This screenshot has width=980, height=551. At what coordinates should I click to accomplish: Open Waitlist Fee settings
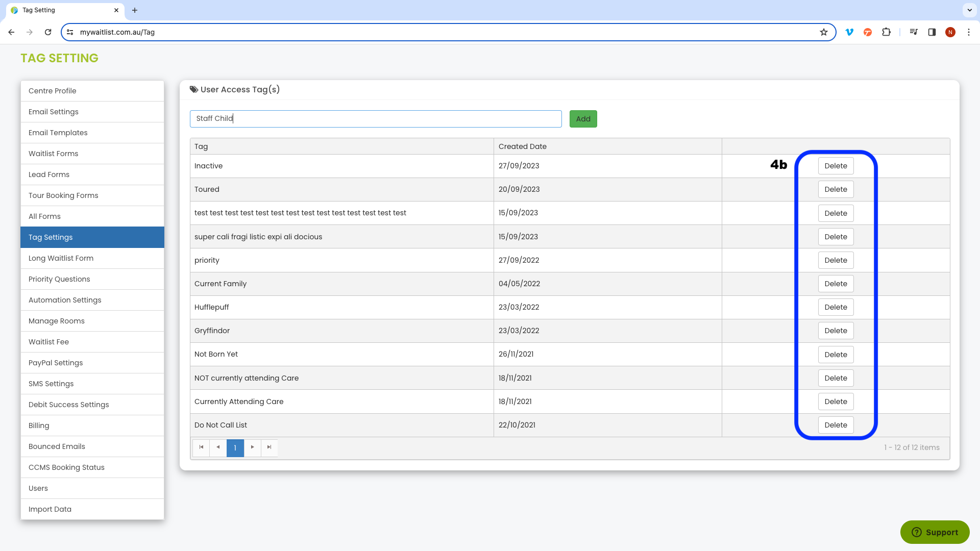(x=92, y=342)
